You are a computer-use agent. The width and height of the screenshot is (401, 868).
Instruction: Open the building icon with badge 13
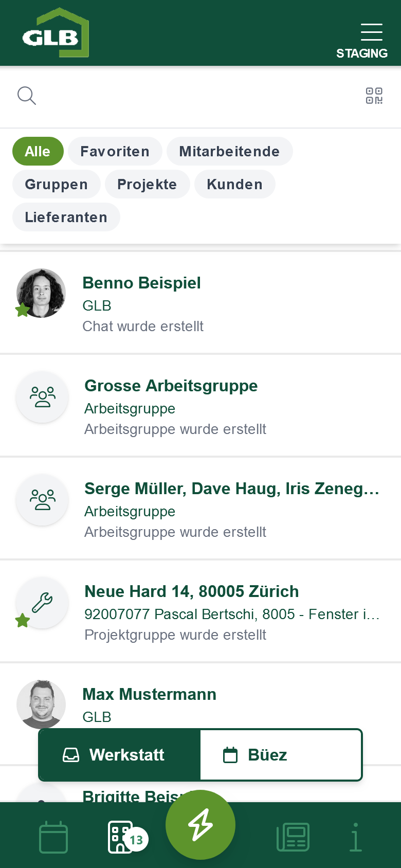point(121,837)
